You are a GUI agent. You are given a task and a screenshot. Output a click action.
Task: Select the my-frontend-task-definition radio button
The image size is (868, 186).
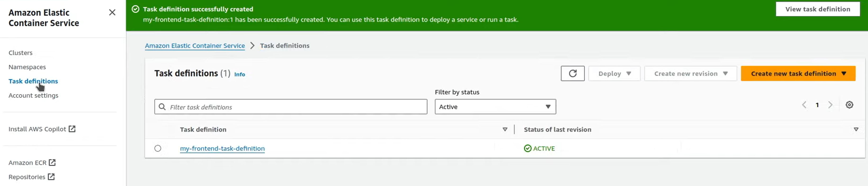pyautogui.click(x=158, y=149)
